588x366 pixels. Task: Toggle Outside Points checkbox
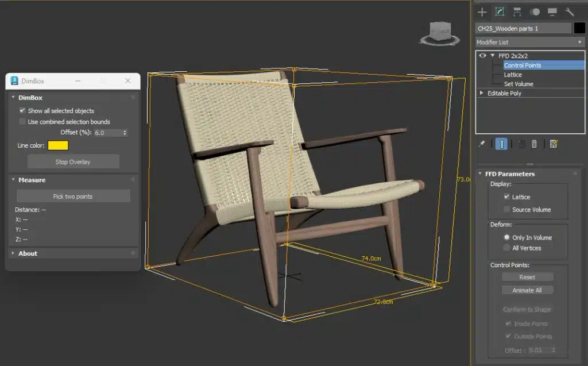point(509,336)
